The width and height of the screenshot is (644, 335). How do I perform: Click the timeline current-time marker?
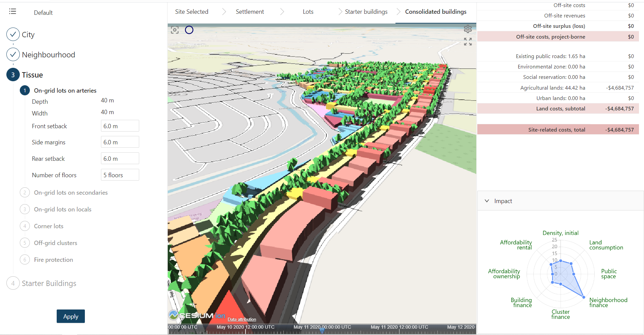[x=322, y=330]
